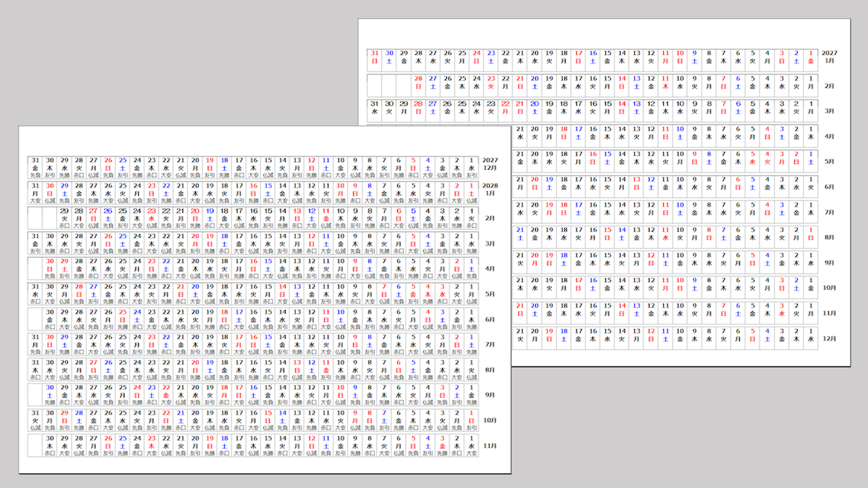Select the 2028 1月 row label
Viewport: 868px width, 488px height.
click(490, 190)
